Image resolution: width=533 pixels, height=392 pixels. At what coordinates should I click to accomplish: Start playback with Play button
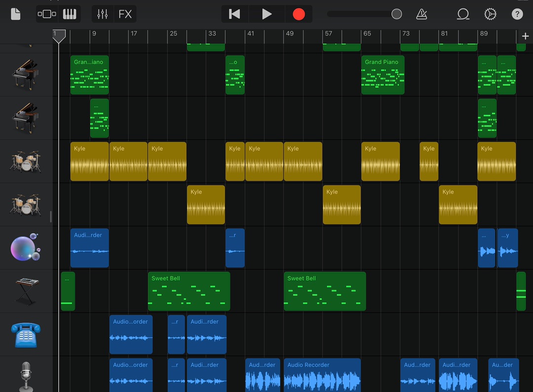tap(267, 14)
